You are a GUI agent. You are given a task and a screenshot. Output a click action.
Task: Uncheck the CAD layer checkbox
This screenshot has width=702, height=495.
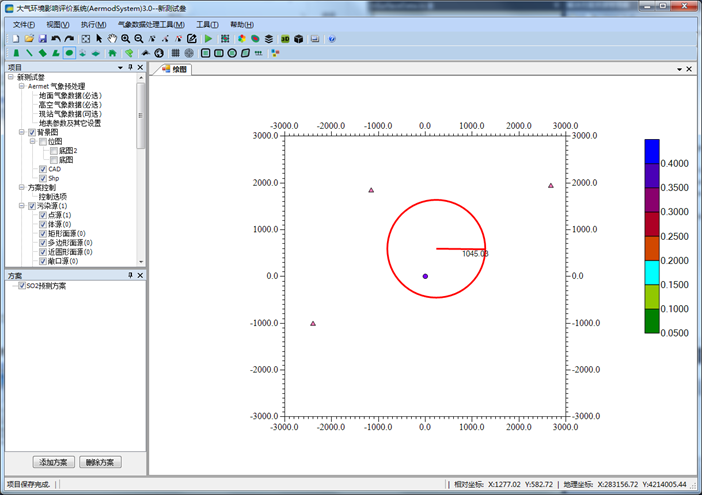[x=43, y=169]
